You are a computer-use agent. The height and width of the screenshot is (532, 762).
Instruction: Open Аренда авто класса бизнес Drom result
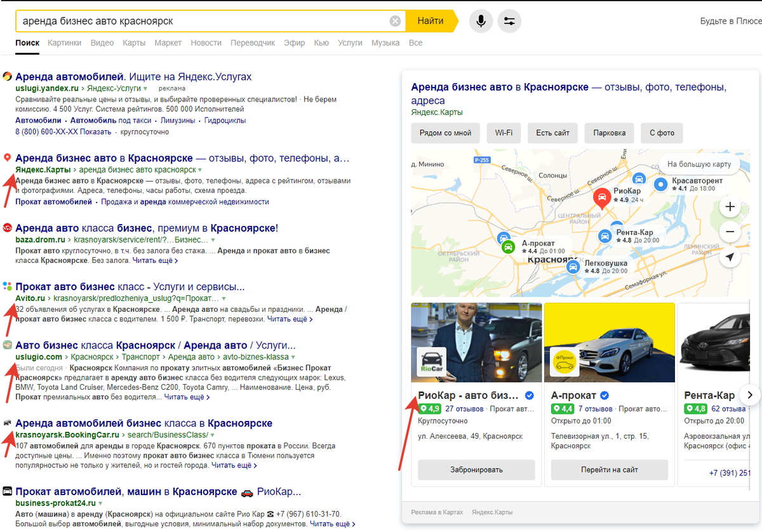coord(147,228)
